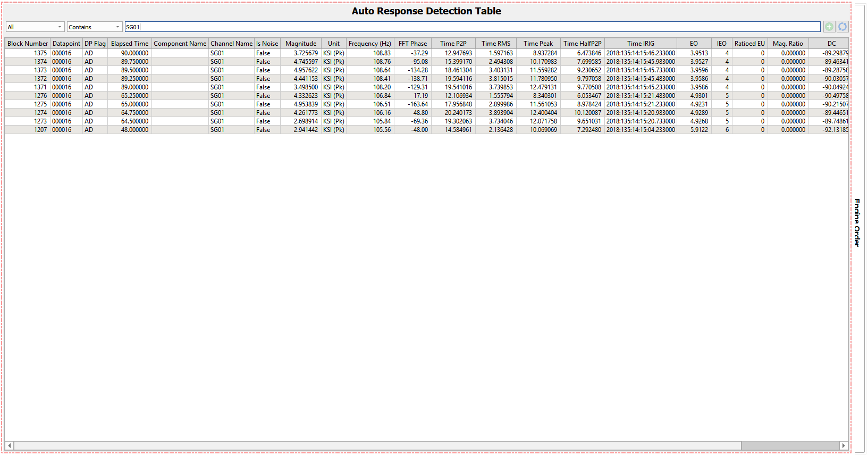Click the Mag. Ratio column header
868x456 pixels.
point(788,44)
